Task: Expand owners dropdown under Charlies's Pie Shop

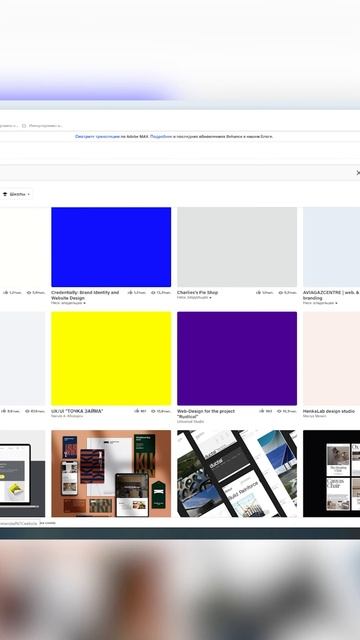Action: point(194,298)
